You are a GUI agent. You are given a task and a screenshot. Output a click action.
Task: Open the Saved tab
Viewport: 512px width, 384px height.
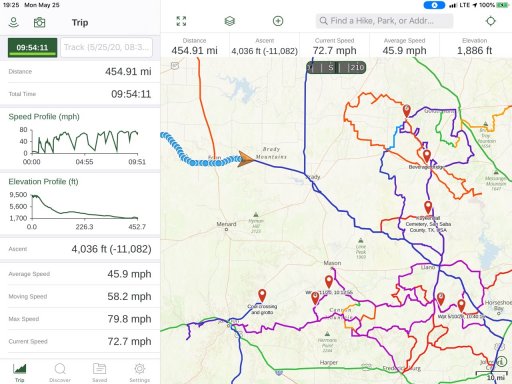[99, 373]
